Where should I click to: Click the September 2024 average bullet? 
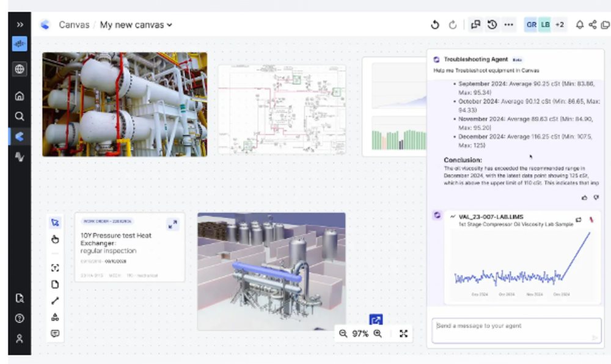[526, 88]
